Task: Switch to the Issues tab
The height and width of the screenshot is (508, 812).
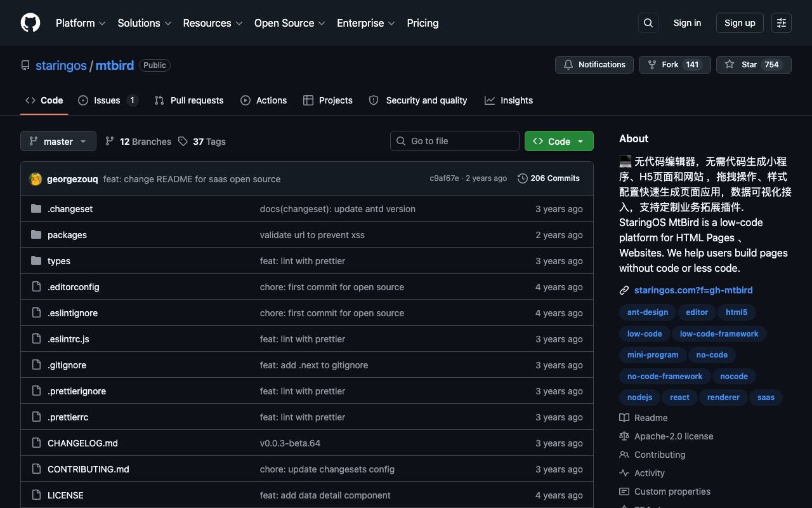Action: pos(108,100)
